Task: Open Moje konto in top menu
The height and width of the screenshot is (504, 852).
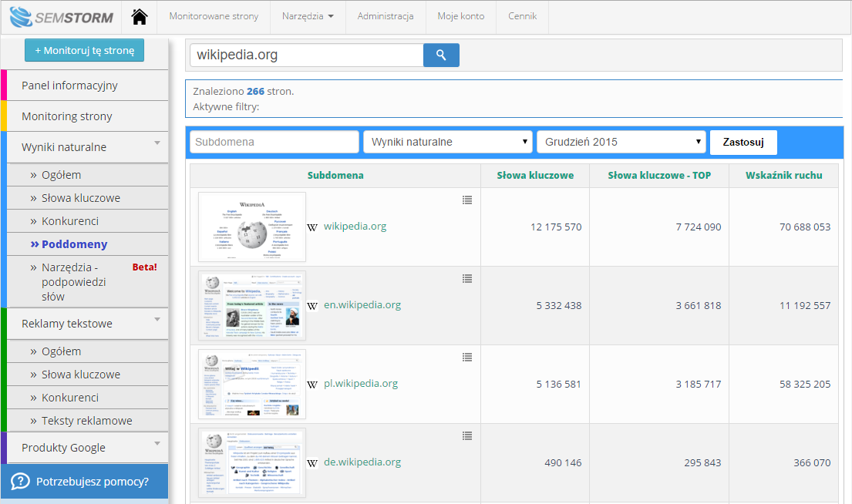Action: [x=461, y=16]
